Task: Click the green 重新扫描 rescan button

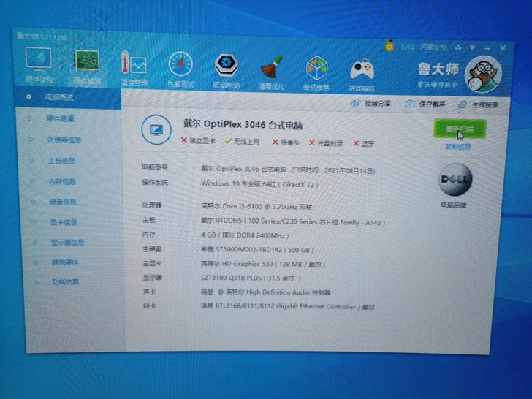Action: [460, 129]
